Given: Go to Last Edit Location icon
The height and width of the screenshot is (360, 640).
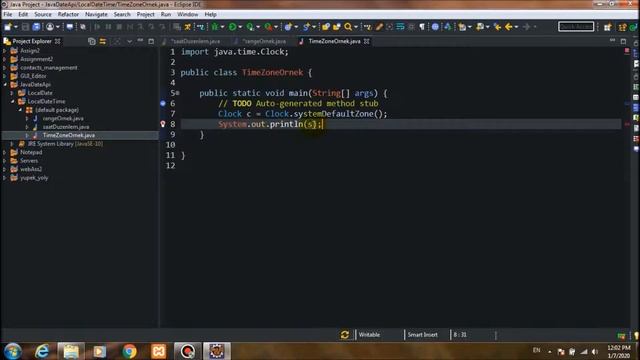Looking at the screenshot, I should coord(497,27).
